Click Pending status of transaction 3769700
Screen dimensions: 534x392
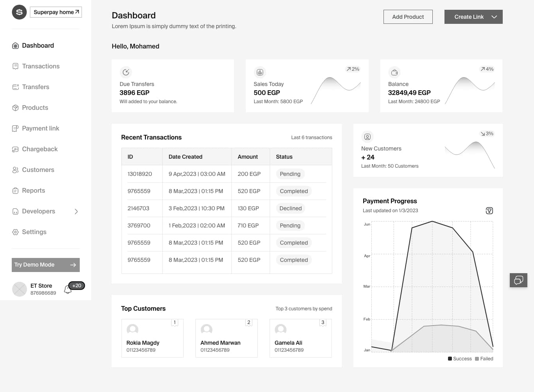290,226
